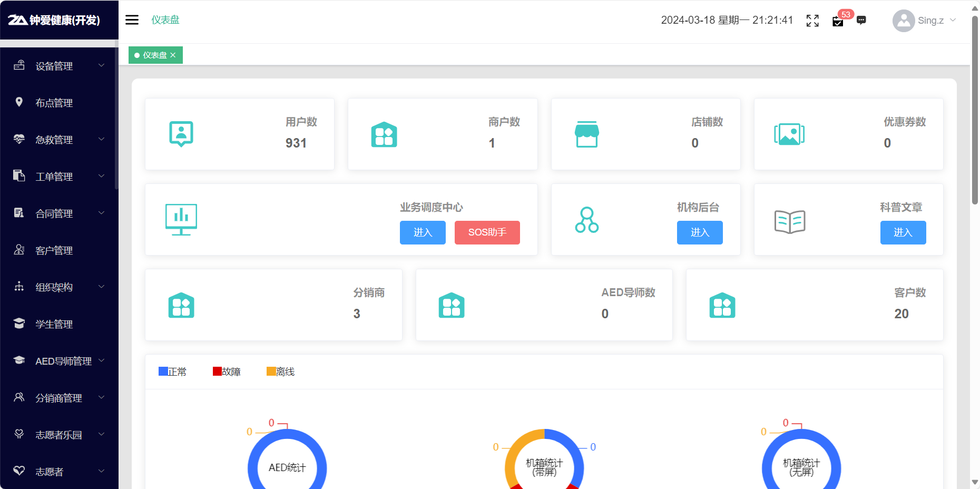
Task: Click the 客户数 card icon
Action: pyautogui.click(x=722, y=305)
